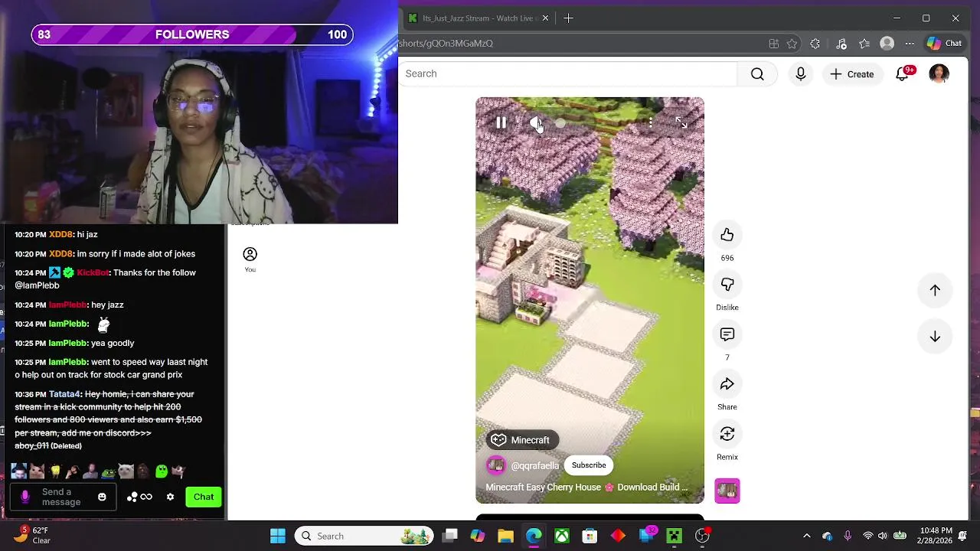
Task: Subscribe to the @qqrafaella channel
Action: [x=589, y=465]
